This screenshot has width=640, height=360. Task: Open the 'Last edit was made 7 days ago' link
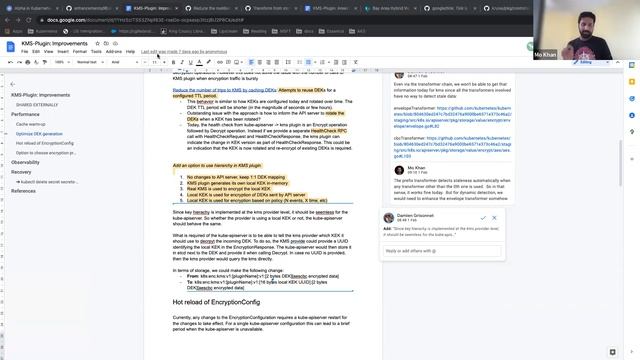pos(184,52)
